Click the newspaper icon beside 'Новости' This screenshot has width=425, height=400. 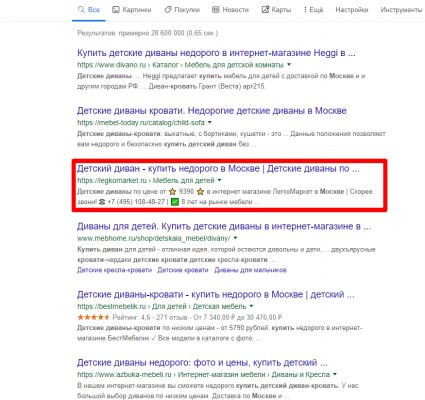(216, 10)
